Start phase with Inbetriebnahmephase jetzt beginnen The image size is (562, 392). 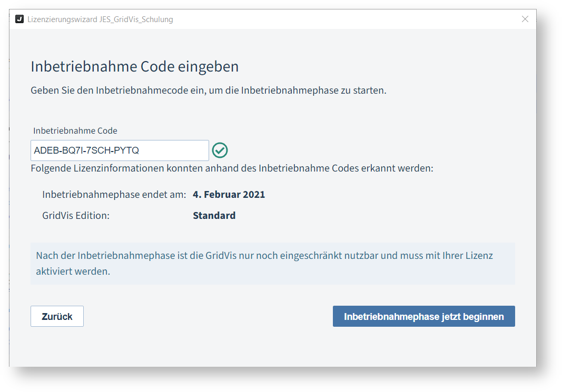click(423, 316)
